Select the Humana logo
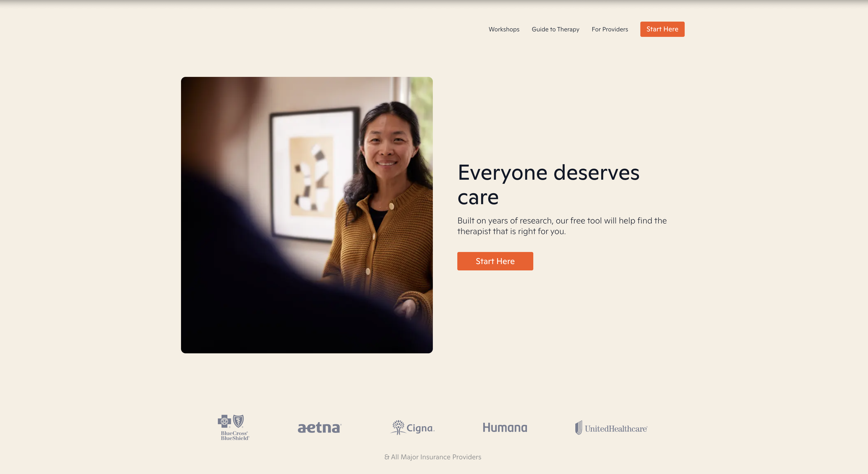 pos(505,427)
